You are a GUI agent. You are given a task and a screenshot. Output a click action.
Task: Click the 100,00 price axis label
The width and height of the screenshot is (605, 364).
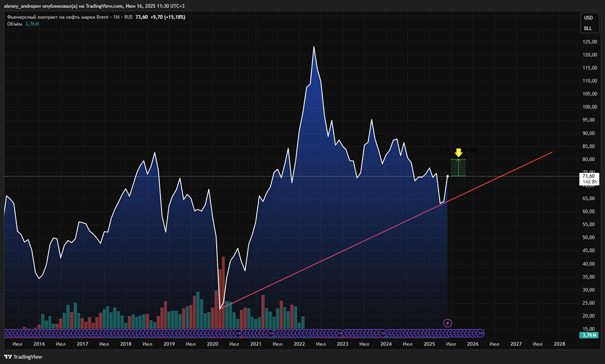point(590,107)
